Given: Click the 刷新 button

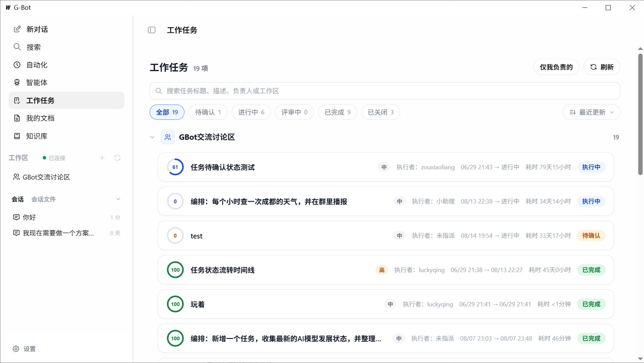Looking at the screenshot, I should tap(602, 67).
